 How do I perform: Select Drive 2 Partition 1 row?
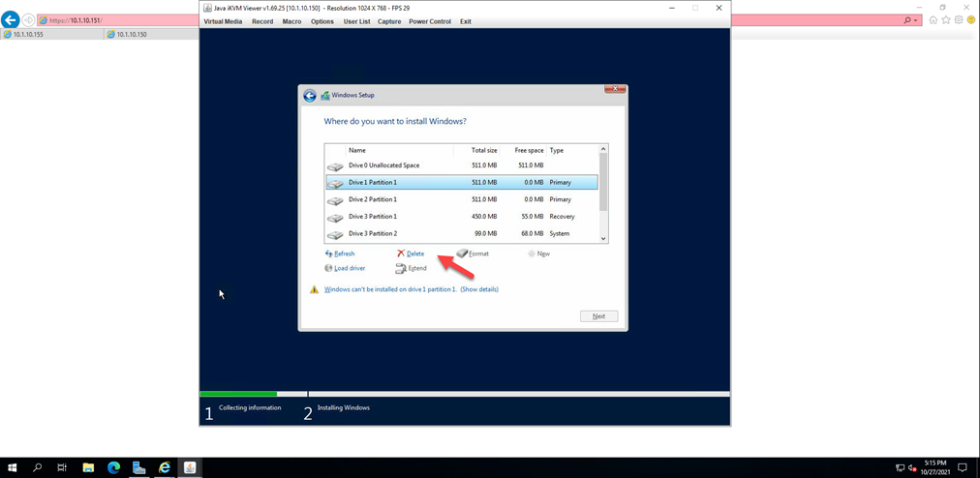pyautogui.click(x=462, y=199)
